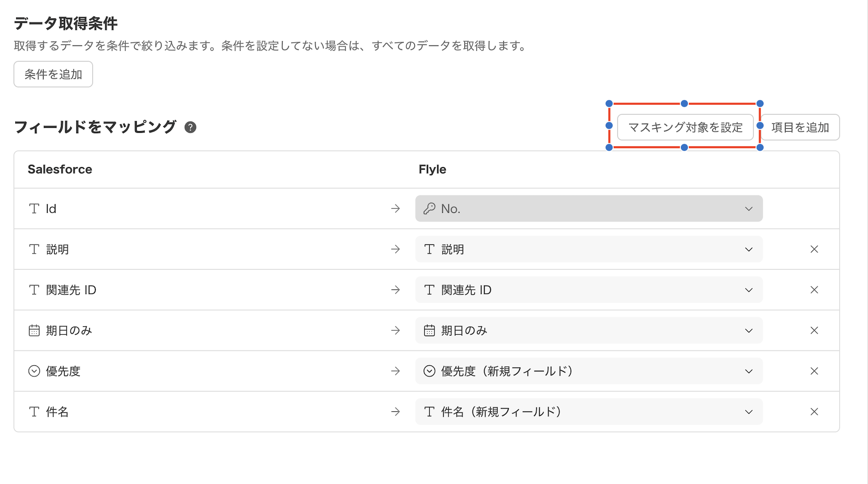This screenshot has height=484, width=868.
Task: Remove the 関連先 ID mapping row
Action: (814, 290)
